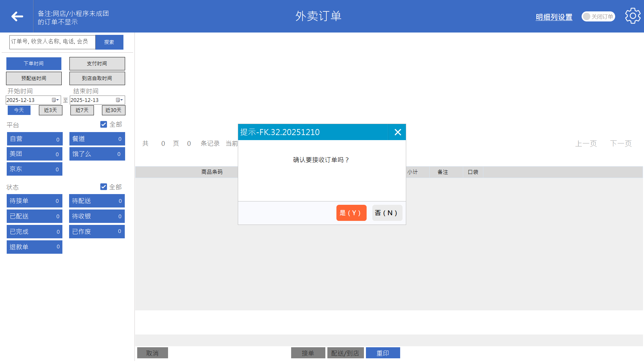Select the 支付时间 filter tab
The image size is (644, 362).
pyautogui.click(x=97, y=63)
